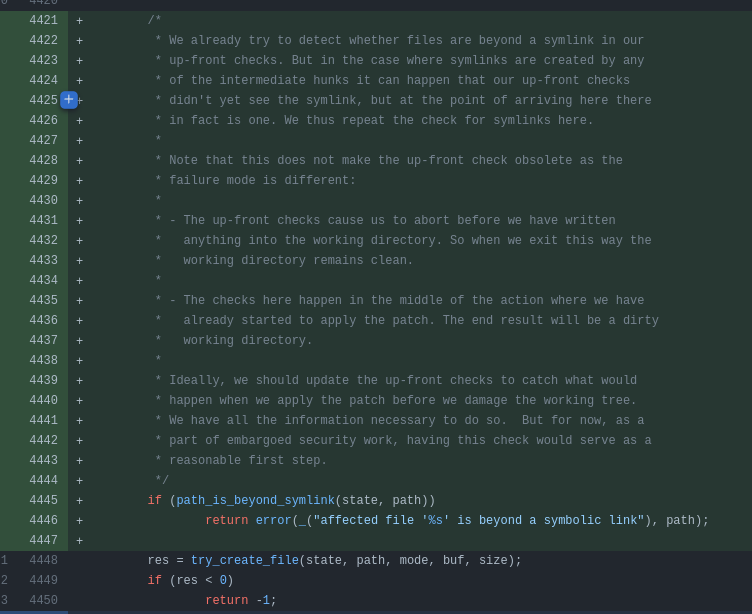The height and width of the screenshot is (614, 752).
Task: Click the "Ideally, we should update" comment line
Action: click(x=395, y=381)
